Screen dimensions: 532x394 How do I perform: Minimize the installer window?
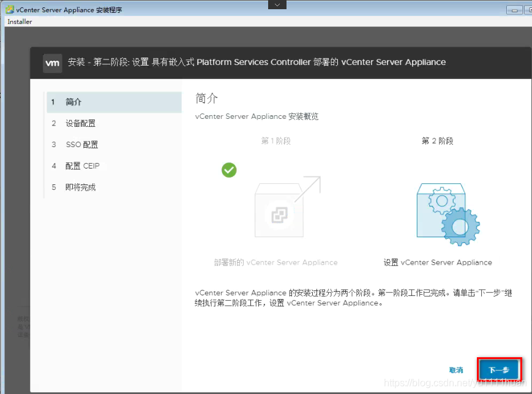515,10
